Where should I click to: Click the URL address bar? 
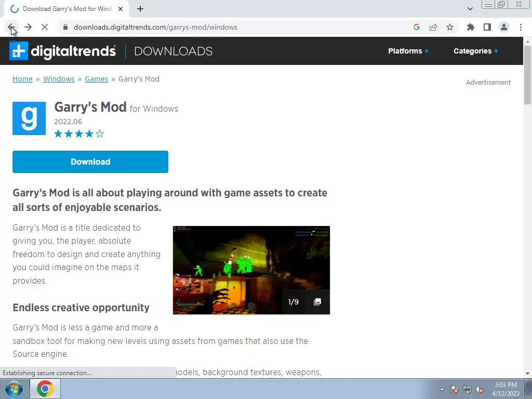(237, 27)
